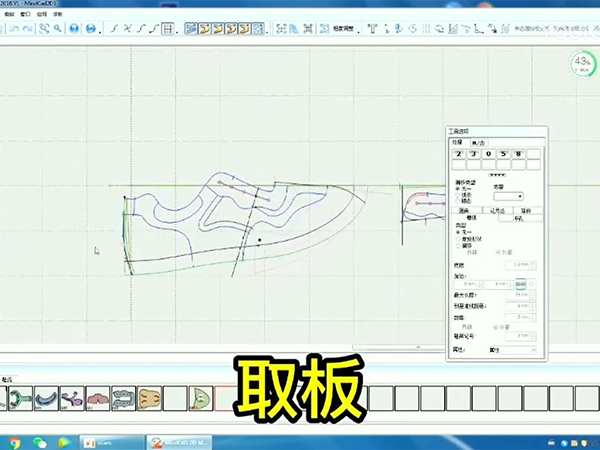The image size is (600, 450).
Task: Select the third S-curve tool
Action: coord(141,29)
